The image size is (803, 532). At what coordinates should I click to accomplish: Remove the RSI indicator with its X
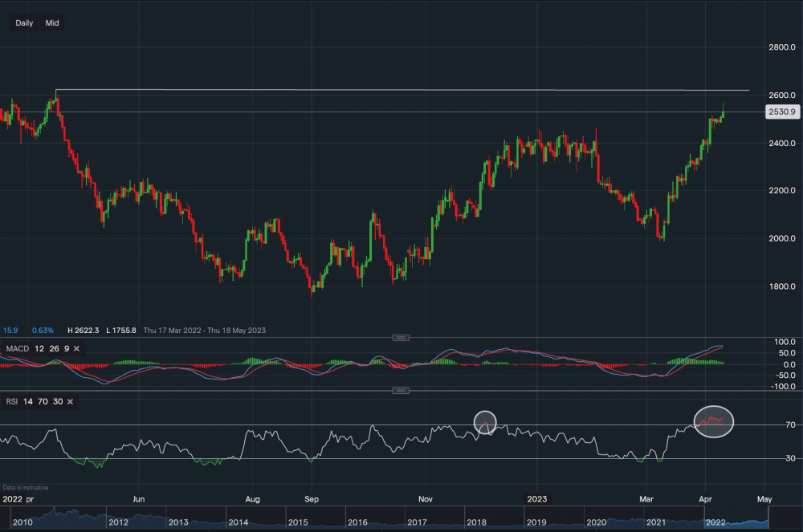[x=70, y=401]
